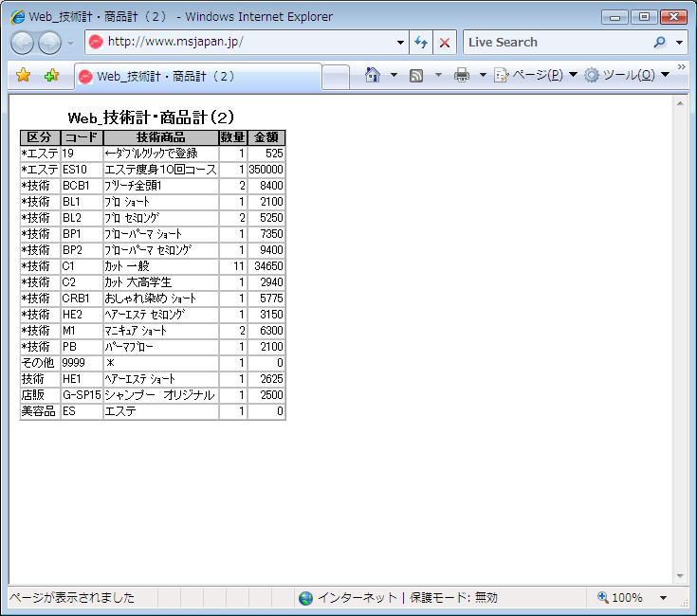Click the カット 一般 cell
Viewport: 697px width, 616px height.
coord(161,266)
